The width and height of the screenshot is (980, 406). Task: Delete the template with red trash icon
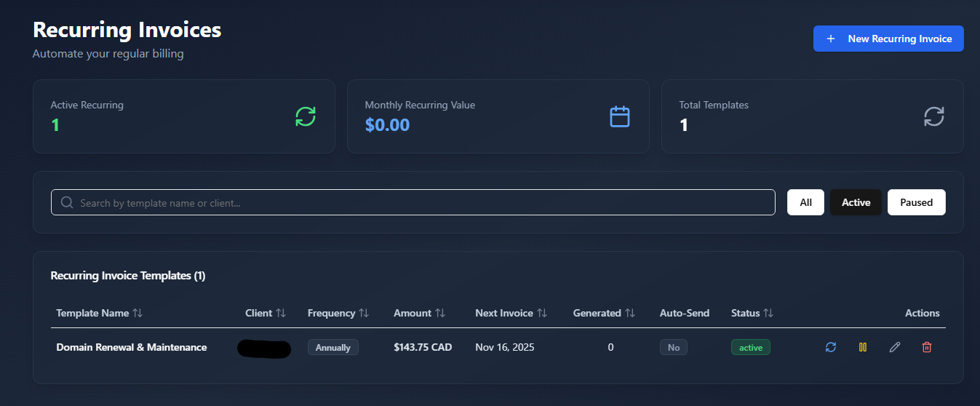[x=927, y=347]
